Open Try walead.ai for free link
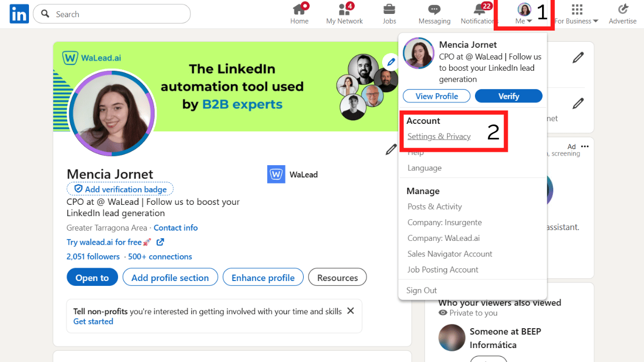Viewport: 644px width, 362px height. [x=115, y=242]
